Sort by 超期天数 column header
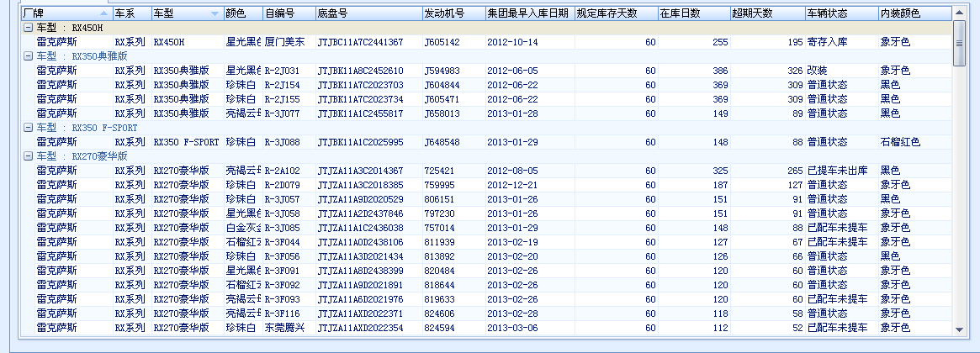980x353 pixels. click(768, 13)
